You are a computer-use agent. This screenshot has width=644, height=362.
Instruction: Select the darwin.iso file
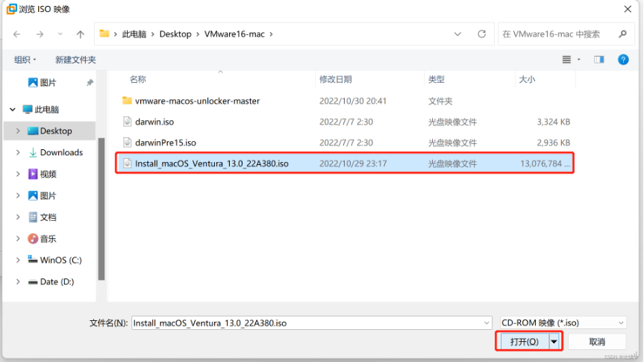click(154, 122)
